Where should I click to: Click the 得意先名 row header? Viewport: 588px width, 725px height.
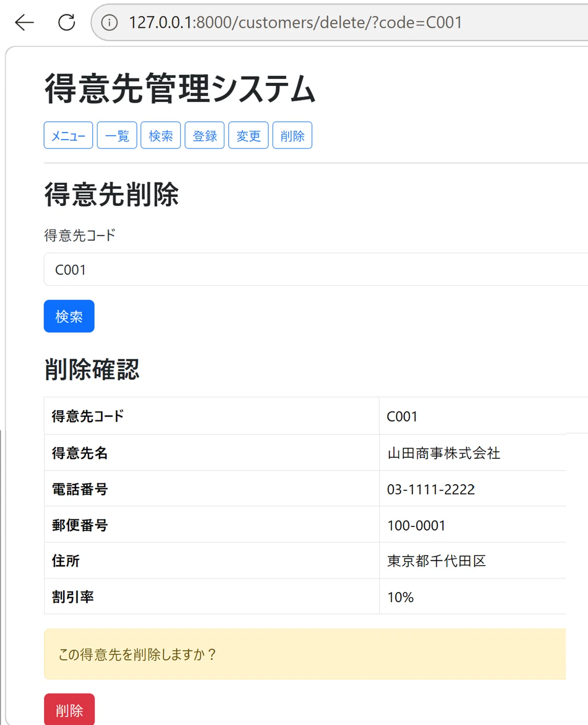pyautogui.click(x=212, y=452)
